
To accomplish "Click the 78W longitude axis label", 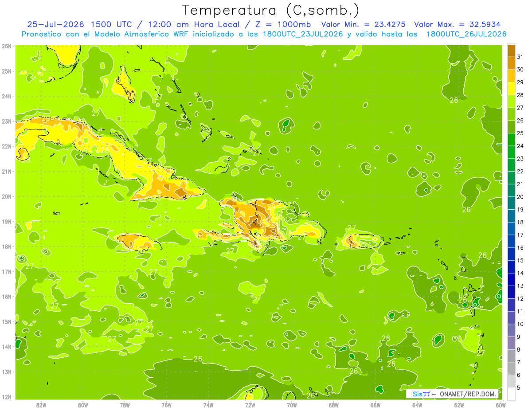I will [x=125, y=405].
